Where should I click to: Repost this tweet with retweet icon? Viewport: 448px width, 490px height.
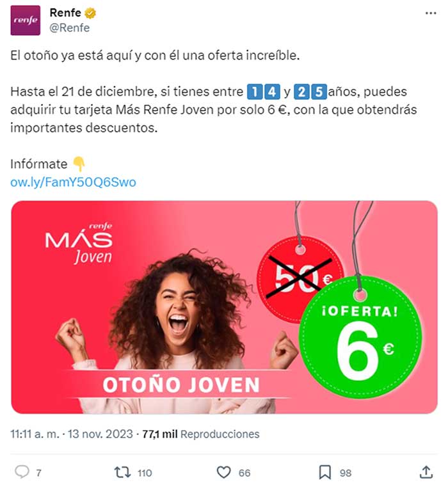pos(122,472)
